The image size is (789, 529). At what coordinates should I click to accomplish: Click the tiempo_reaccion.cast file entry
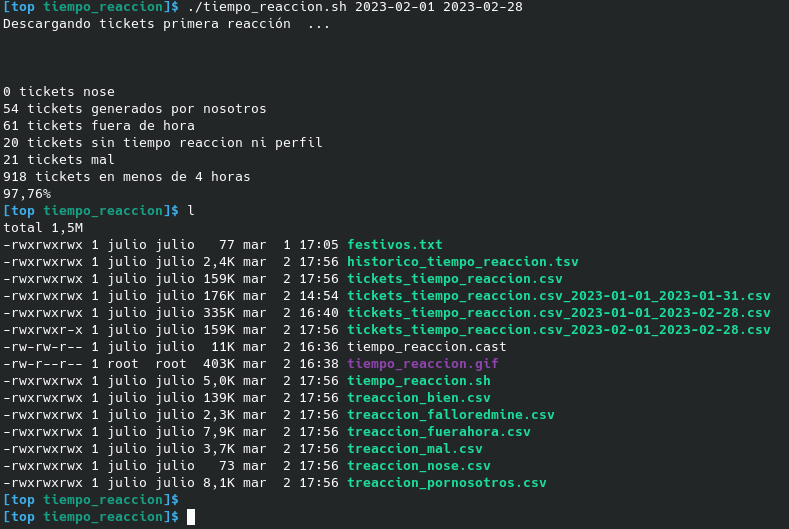pos(426,347)
